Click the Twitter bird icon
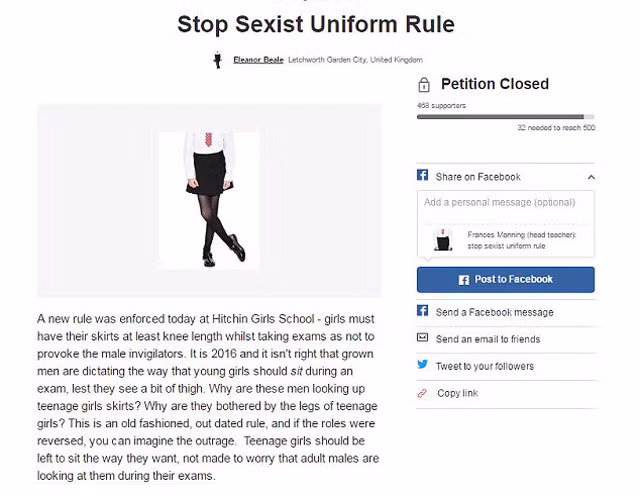640x496 pixels. coord(423,366)
